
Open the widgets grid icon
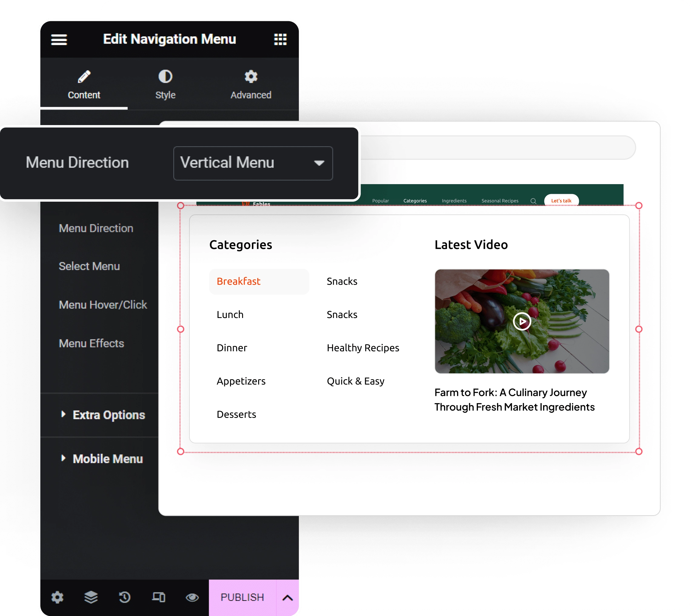pyautogui.click(x=280, y=39)
